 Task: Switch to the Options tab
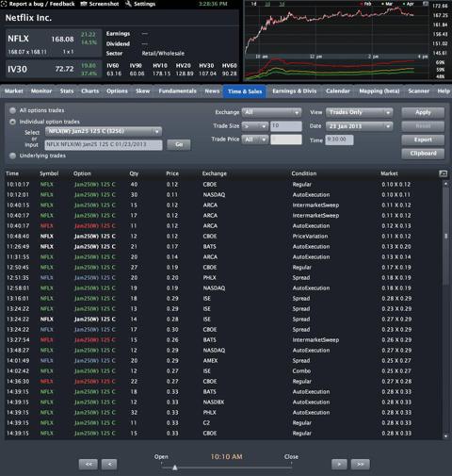117,91
